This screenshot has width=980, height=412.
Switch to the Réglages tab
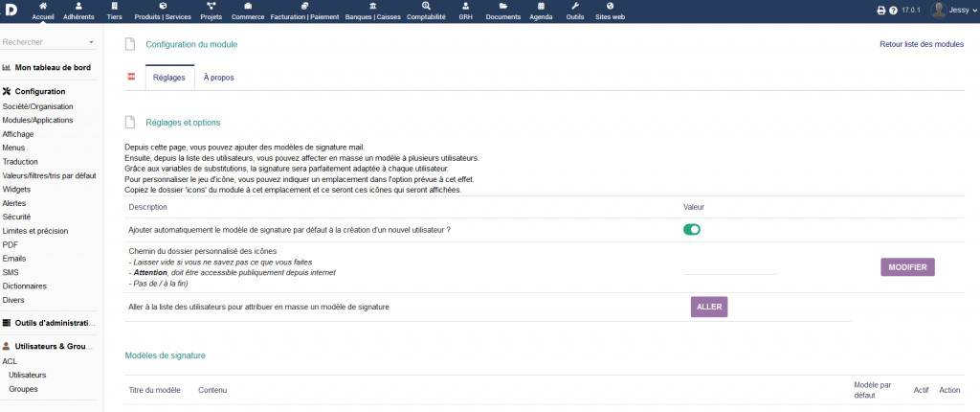pos(169,78)
